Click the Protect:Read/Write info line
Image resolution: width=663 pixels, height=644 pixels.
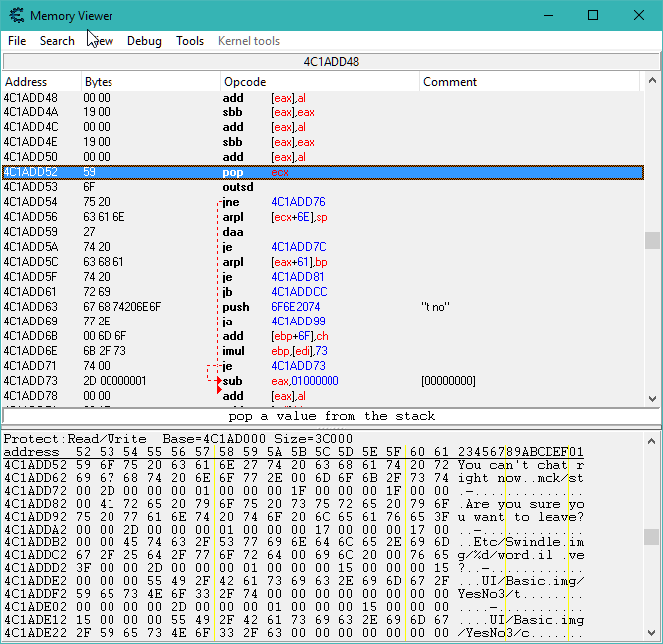178,439
